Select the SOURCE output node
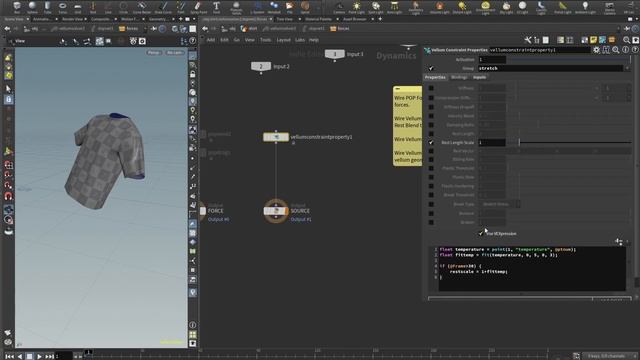Viewport: 640px width, 360px height. click(276, 211)
